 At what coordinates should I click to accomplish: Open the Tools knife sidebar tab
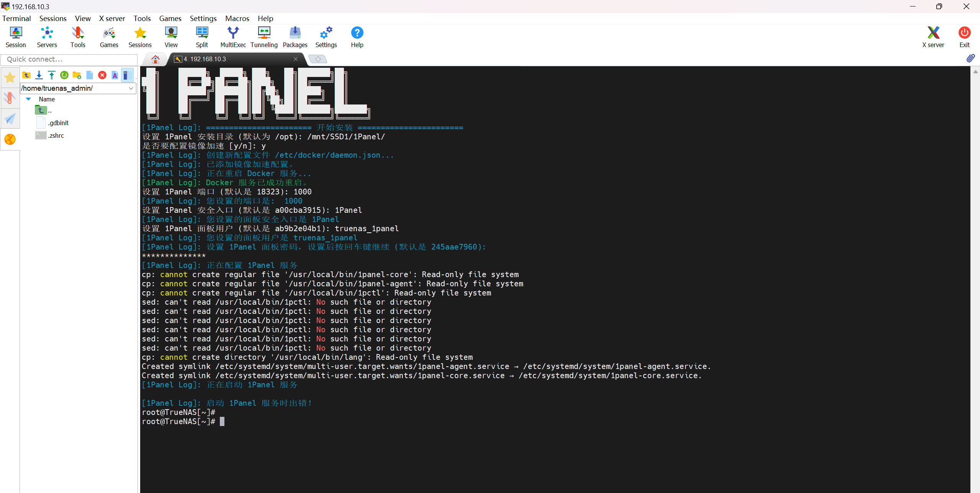coord(10,98)
